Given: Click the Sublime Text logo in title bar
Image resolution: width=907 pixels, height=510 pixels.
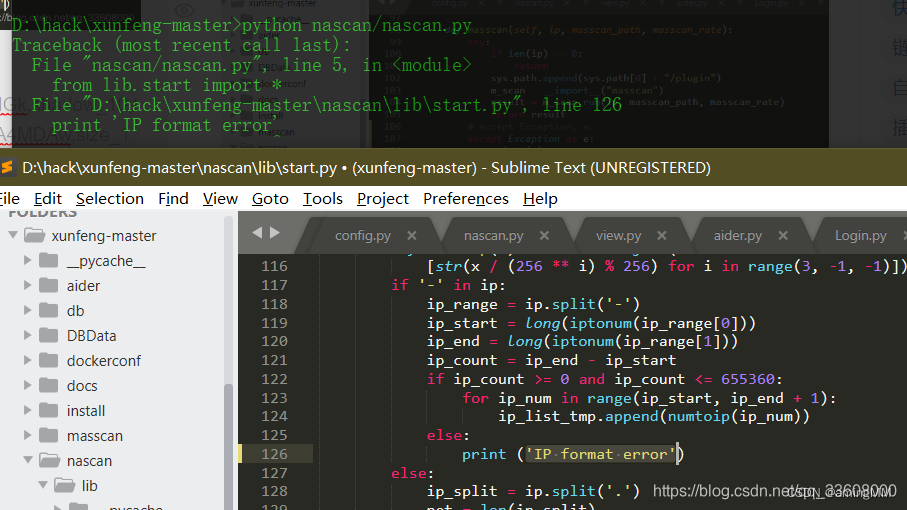Looking at the screenshot, I should pos(6,167).
